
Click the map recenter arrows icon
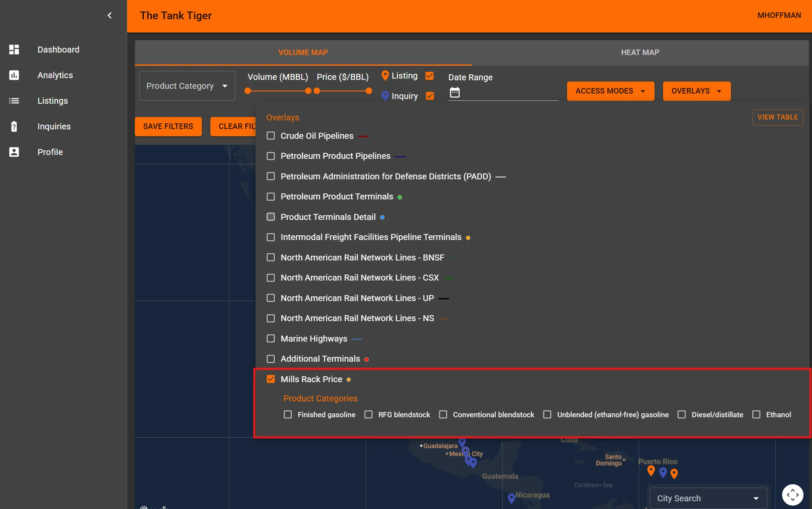pyautogui.click(x=793, y=495)
